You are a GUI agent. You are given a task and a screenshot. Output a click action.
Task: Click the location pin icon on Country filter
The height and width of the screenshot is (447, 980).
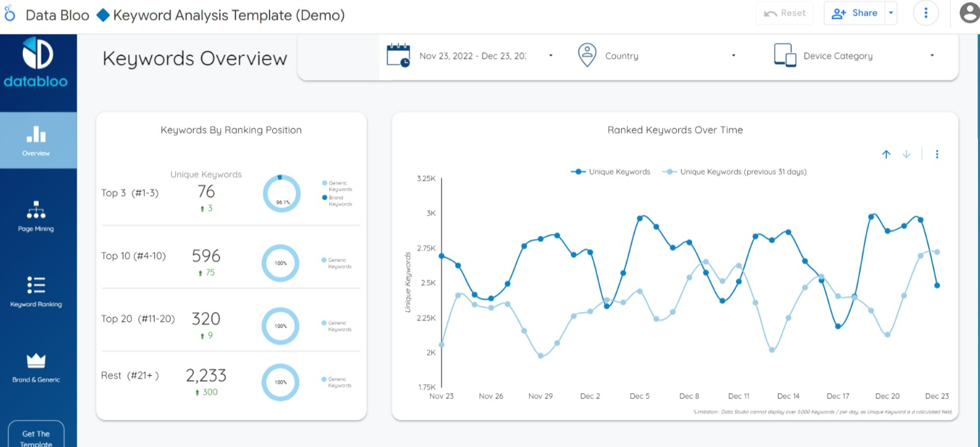tap(587, 55)
